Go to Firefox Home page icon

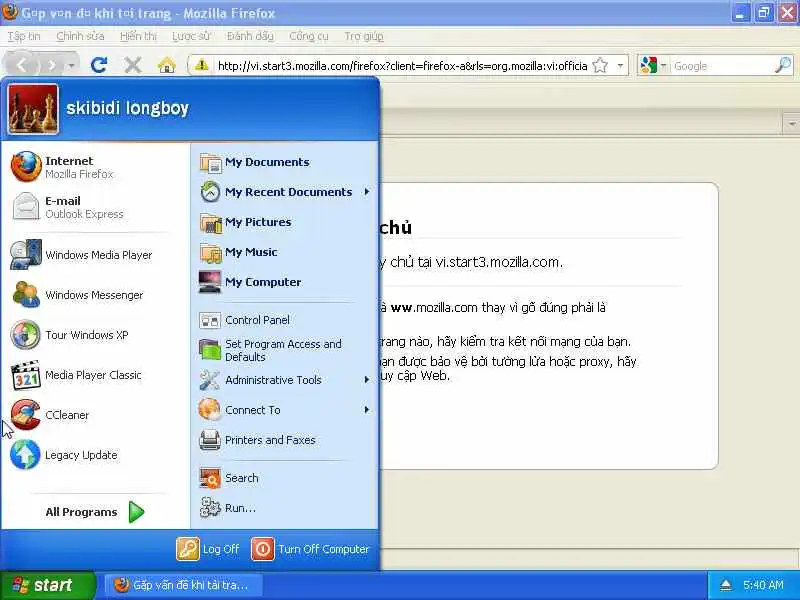(x=167, y=65)
